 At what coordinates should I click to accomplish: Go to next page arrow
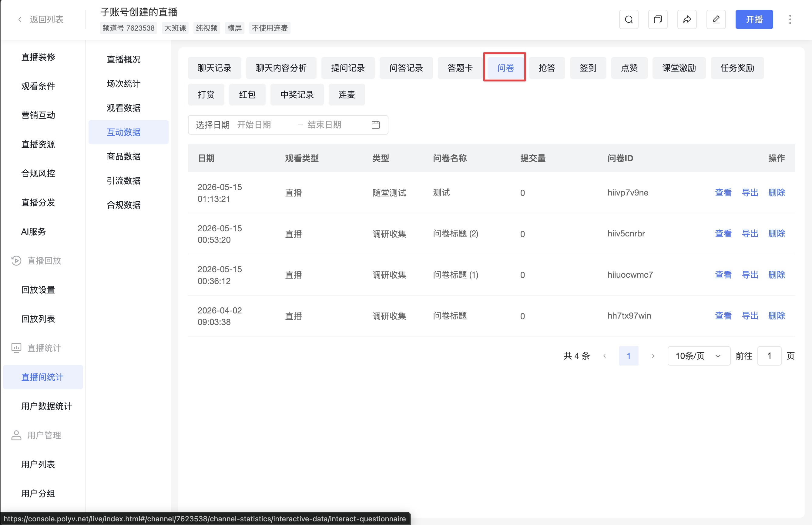(x=653, y=356)
